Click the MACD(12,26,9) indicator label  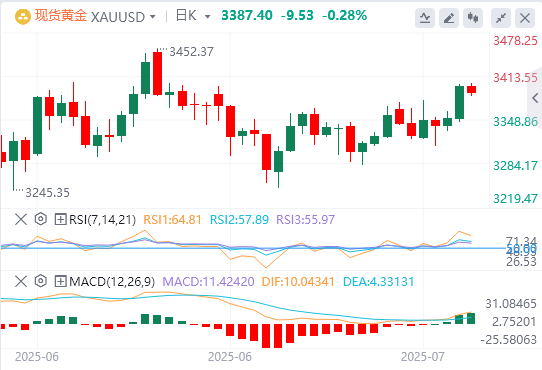[x=112, y=282]
